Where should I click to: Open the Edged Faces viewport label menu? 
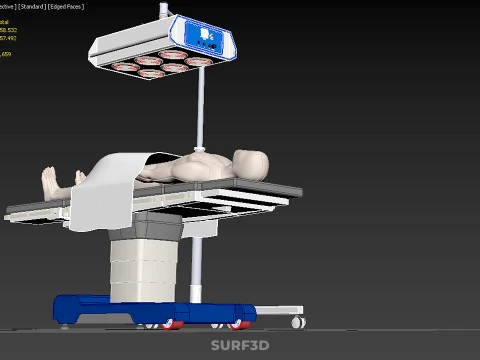[66, 7]
